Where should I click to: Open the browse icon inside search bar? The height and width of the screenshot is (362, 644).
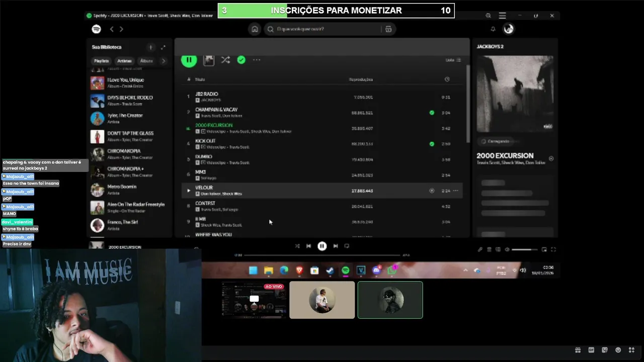pyautogui.click(x=388, y=29)
